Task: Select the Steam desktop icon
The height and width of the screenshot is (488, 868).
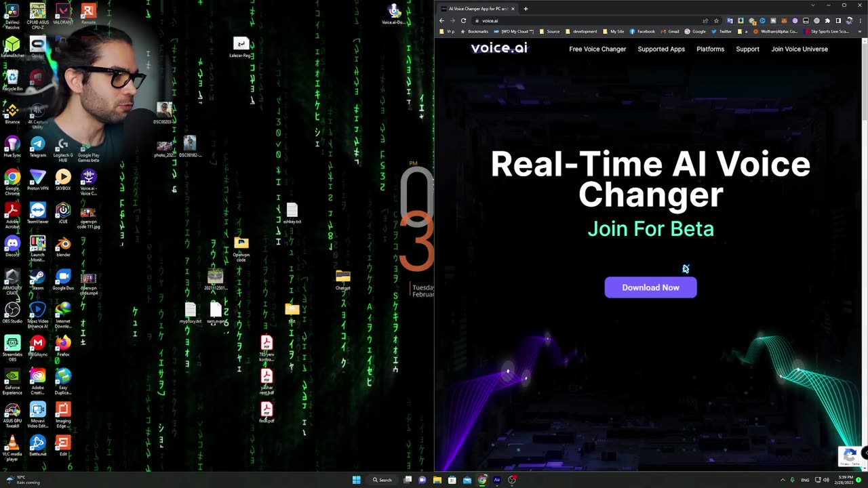Action: (x=37, y=279)
